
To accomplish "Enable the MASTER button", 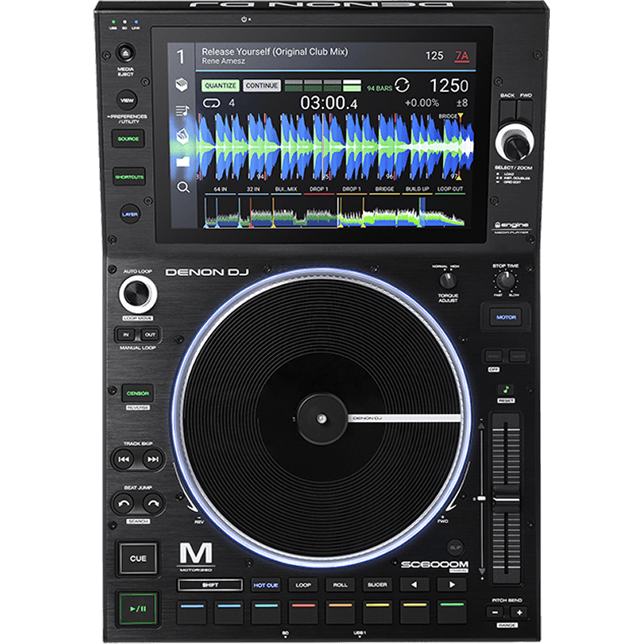I will tap(518, 357).
